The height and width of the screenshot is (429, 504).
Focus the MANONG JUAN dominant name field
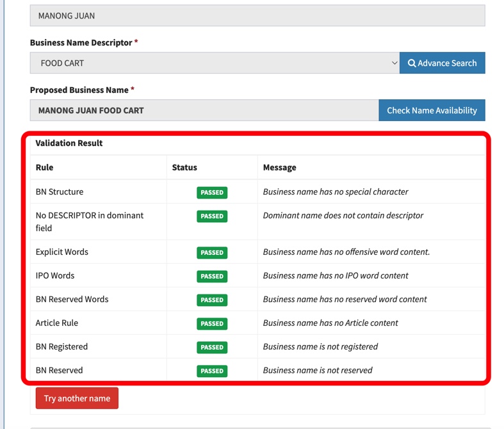257,15
